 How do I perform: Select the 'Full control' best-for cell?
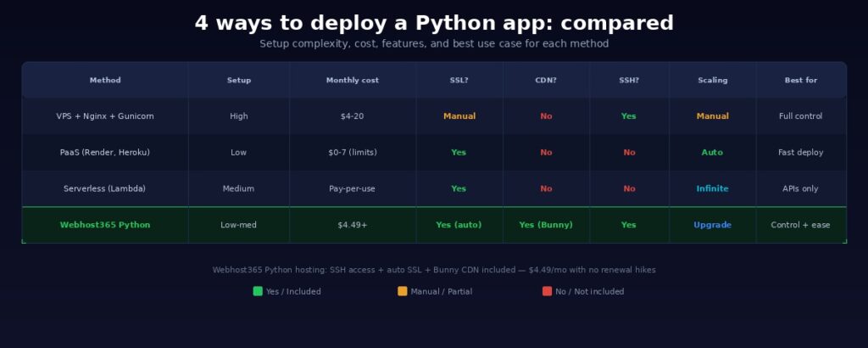click(800, 116)
